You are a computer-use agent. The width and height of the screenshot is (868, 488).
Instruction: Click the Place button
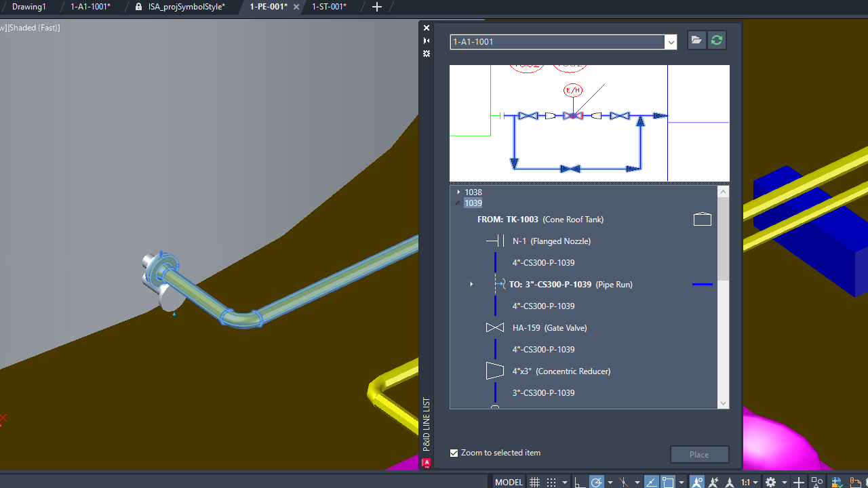tap(699, 455)
